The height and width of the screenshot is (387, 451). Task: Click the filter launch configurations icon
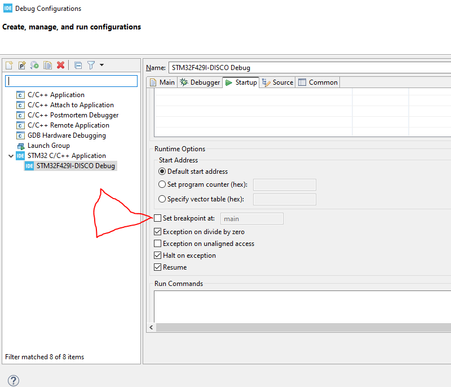[91, 65]
